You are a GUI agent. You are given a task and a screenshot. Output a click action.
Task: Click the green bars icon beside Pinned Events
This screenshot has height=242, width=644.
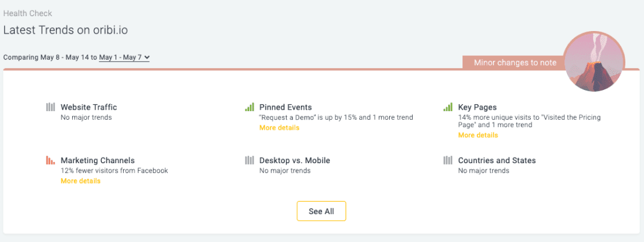pyautogui.click(x=249, y=107)
